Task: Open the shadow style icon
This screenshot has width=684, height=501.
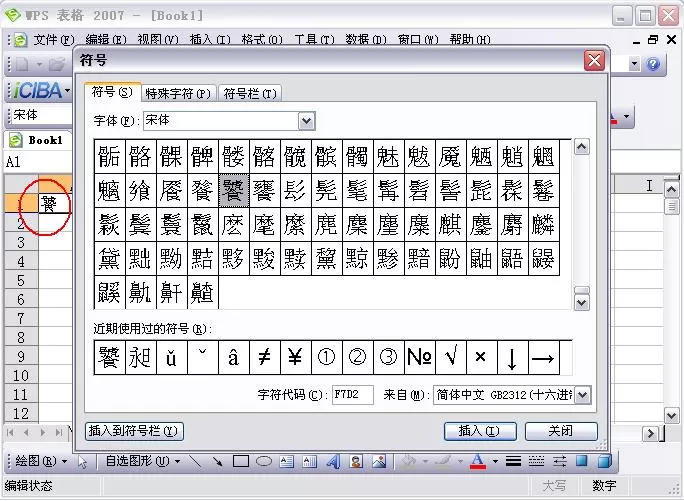Action: 582,461
